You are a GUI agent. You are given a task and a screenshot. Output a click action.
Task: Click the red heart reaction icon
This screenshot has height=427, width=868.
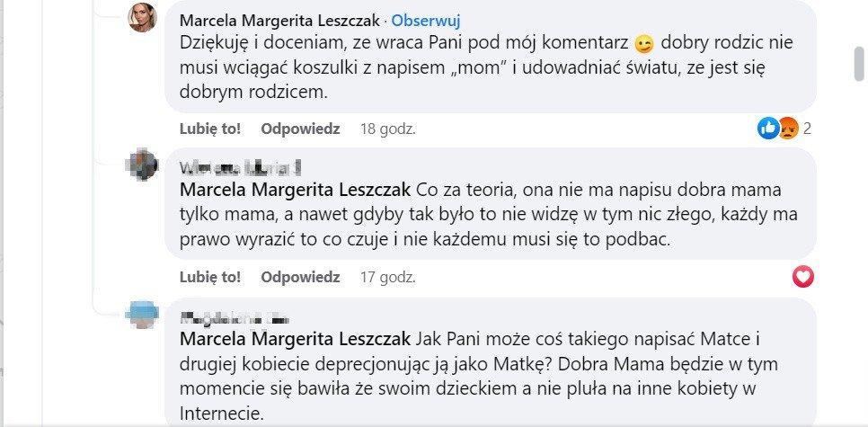(x=802, y=276)
